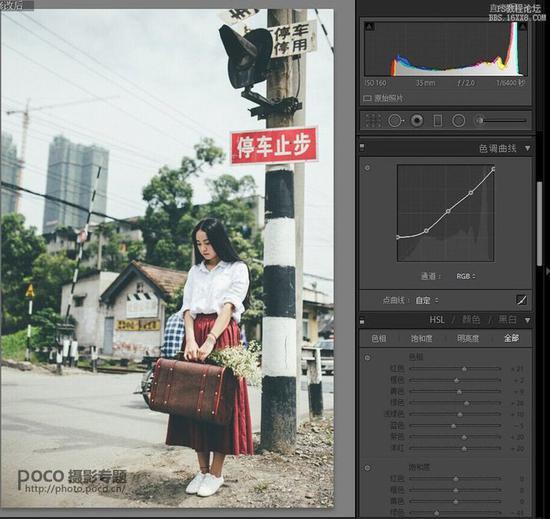Click the red hue slider handle
550x519 pixels.
(x=464, y=369)
